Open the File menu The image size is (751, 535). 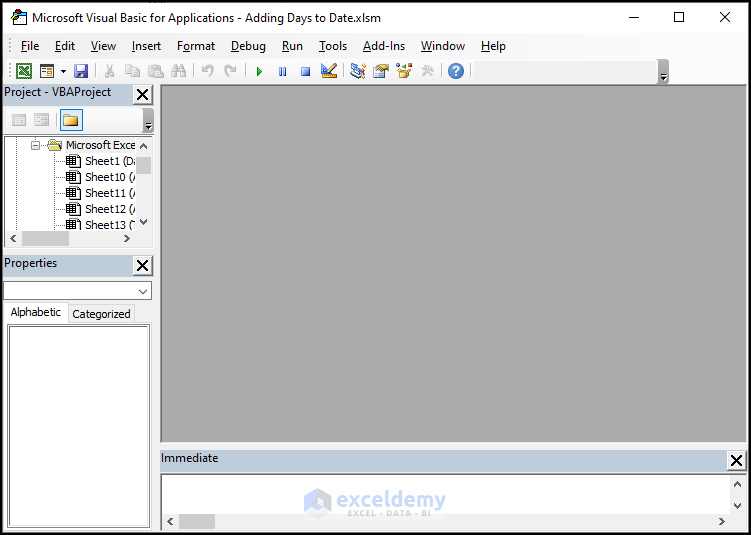pos(30,46)
